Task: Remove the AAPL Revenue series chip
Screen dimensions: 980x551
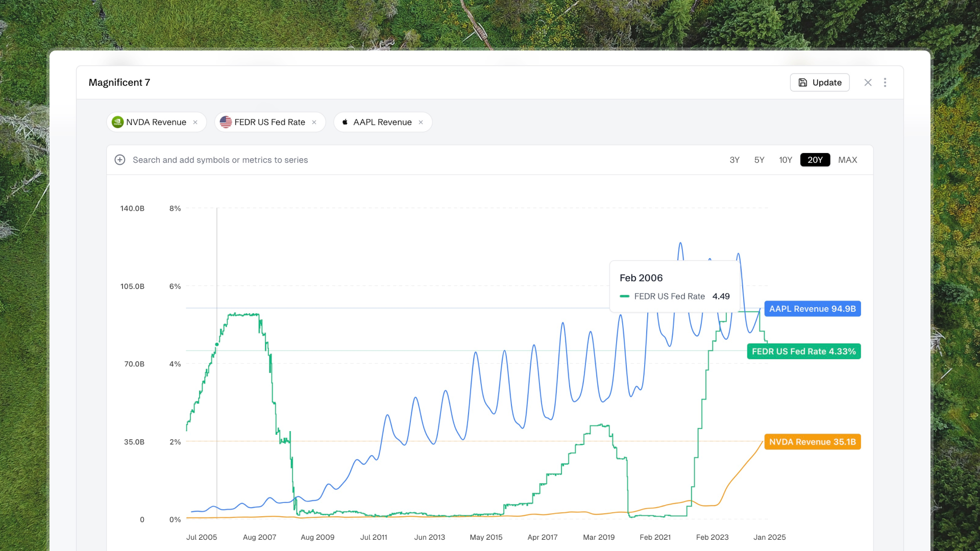Action: (x=421, y=122)
